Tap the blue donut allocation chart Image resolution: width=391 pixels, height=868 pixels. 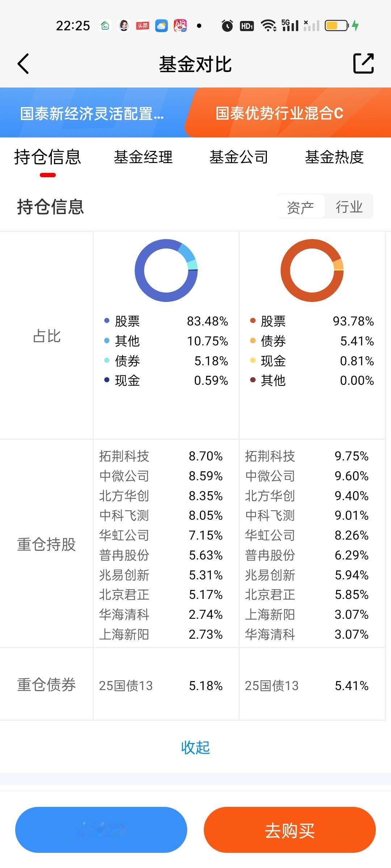166,271
